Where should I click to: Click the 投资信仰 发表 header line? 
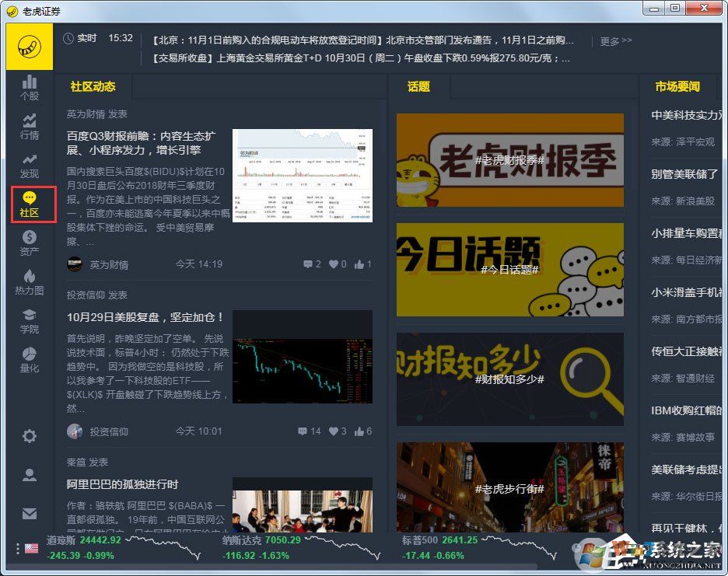coord(96,295)
